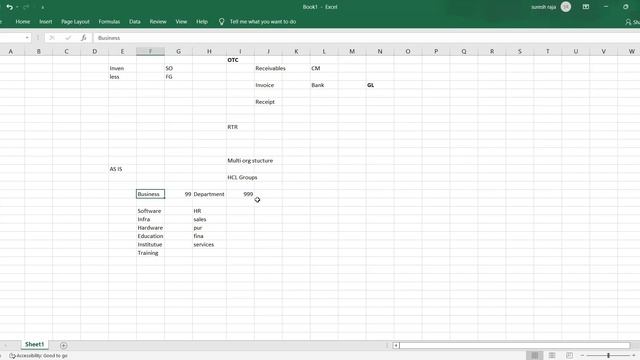Image resolution: width=640 pixels, height=360 pixels.
Task: Click the Tell me lightbulb icon
Action: point(221,22)
